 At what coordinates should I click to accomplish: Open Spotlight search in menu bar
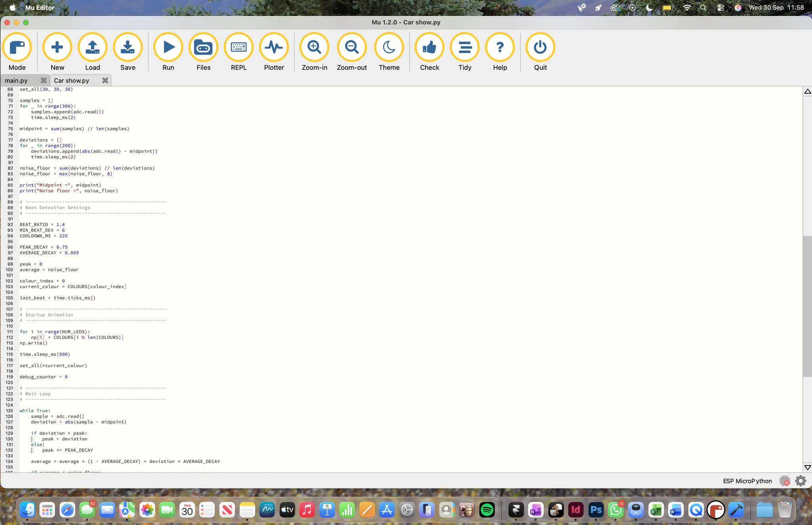click(x=703, y=8)
